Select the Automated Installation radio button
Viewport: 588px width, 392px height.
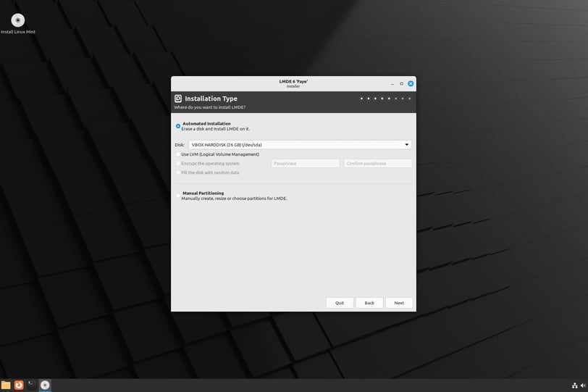(178, 126)
